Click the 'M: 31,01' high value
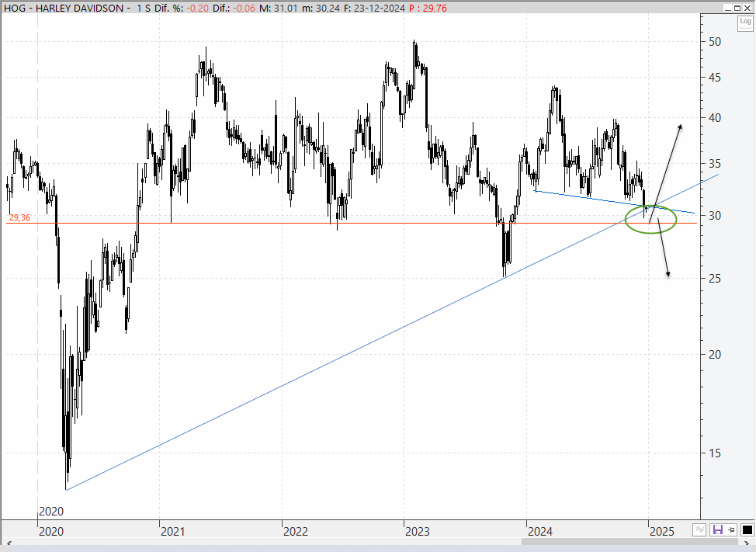Image resolution: width=756 pixels, height=552 pixels. pos(278,9)
